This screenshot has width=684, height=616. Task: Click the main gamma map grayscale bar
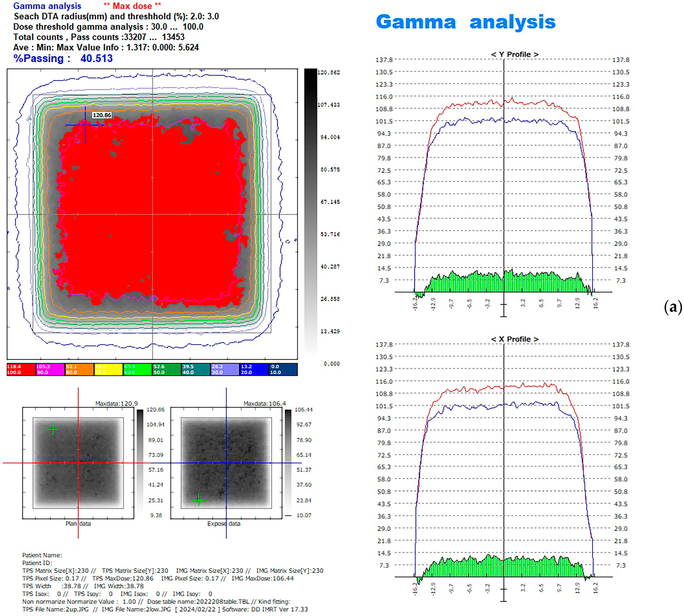(310, 210)
